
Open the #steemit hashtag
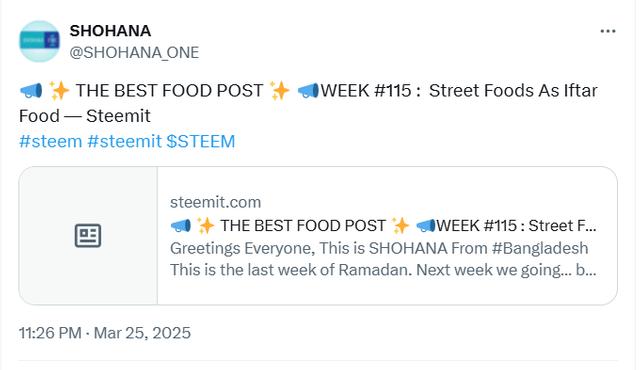[124, 142]
